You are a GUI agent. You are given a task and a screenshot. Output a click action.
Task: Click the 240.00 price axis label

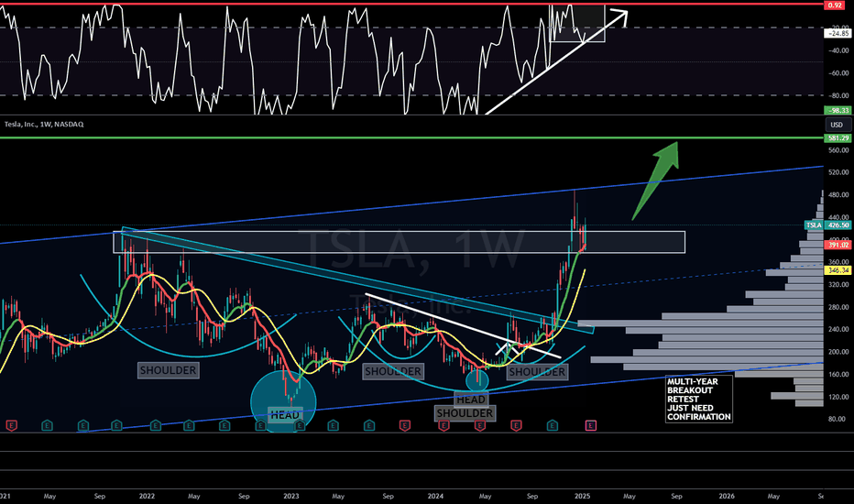coord(838,329)
